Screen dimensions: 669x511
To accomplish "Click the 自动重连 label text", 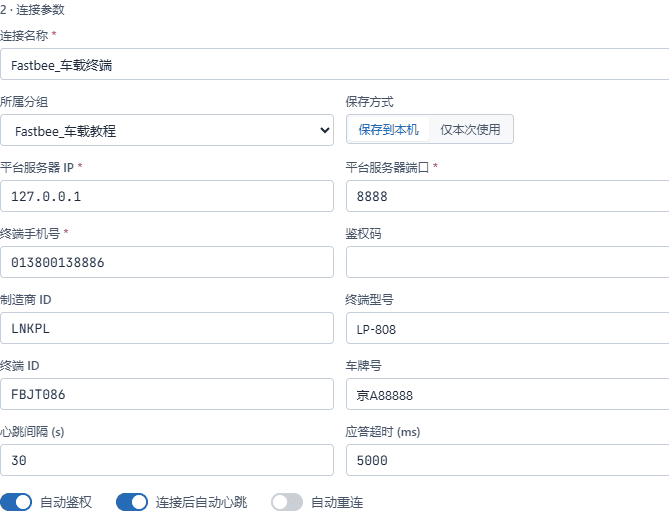I will coord(337,502).
